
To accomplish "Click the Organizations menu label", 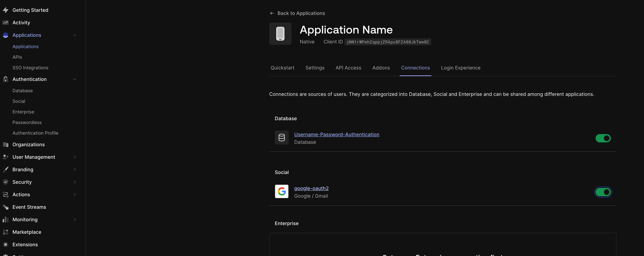I will tap(28, 144).
